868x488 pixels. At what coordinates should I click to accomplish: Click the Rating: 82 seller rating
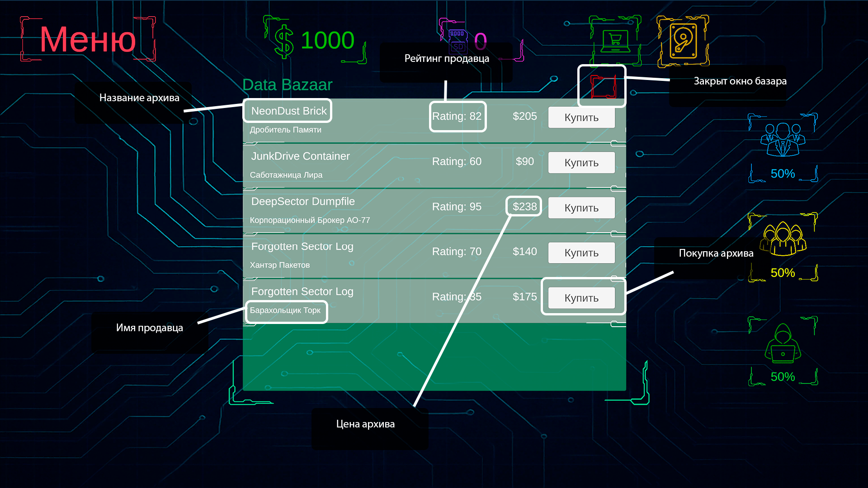[x=457, y=116]
